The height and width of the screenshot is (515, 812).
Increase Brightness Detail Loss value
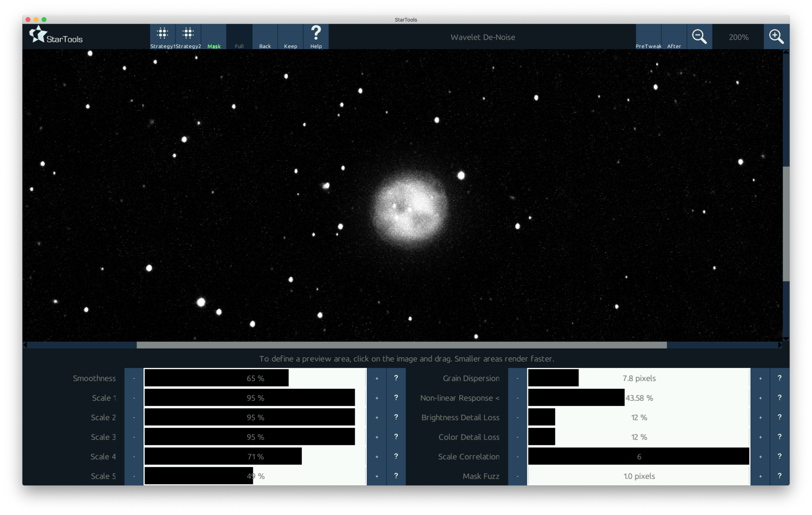tap(760, 417)
